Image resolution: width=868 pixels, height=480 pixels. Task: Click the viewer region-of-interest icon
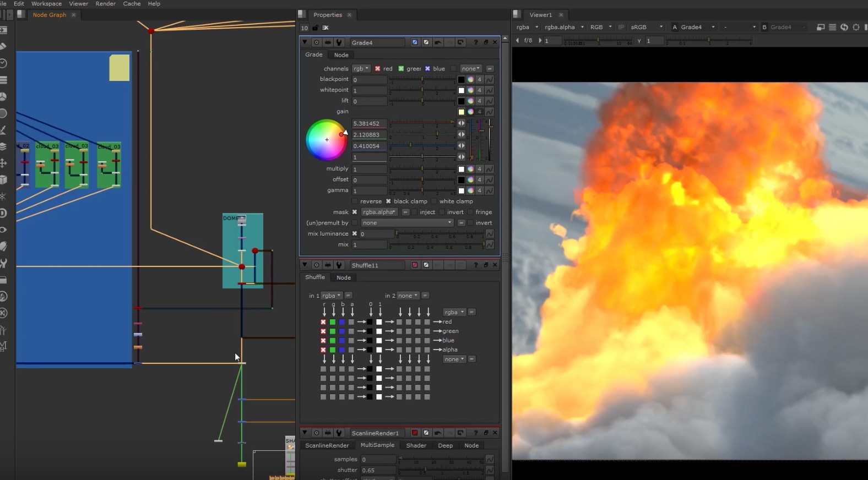click(x=856, y=27)
